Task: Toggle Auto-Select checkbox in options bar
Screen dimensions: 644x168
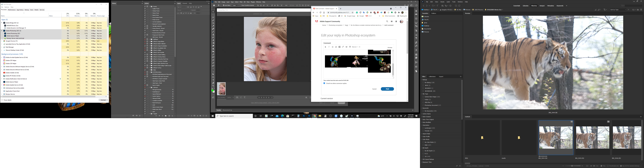Action: coord(223,5)
